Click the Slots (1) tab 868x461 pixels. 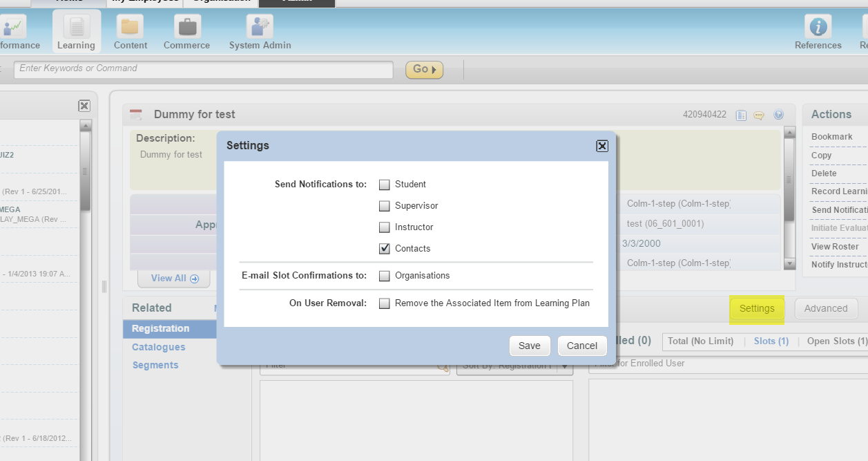coord(771,341)
